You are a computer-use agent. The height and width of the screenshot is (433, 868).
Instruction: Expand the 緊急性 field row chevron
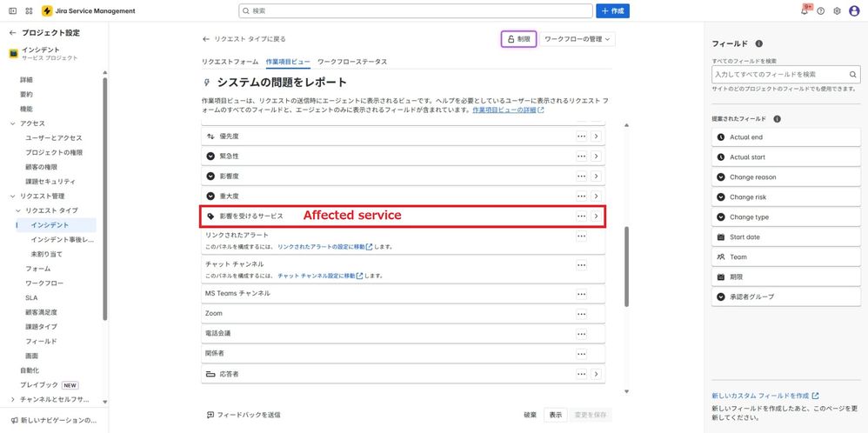596,157
